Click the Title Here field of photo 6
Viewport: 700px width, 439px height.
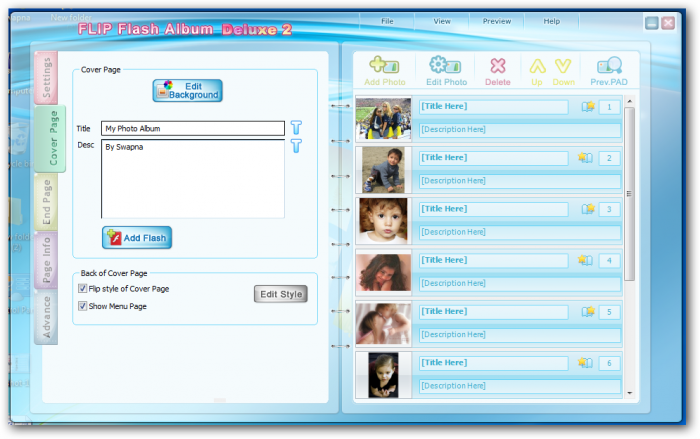click(x=493, y=363)
